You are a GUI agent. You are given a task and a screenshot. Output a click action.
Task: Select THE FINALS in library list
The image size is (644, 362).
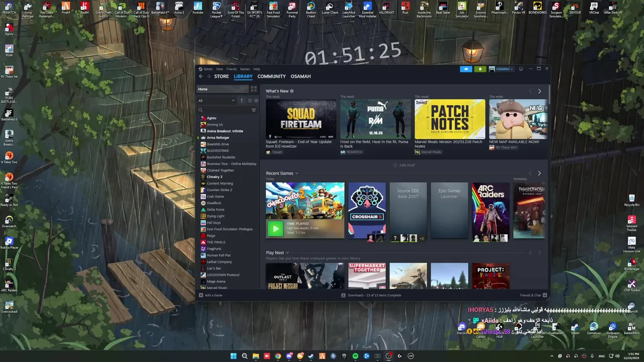pos(216,242)
